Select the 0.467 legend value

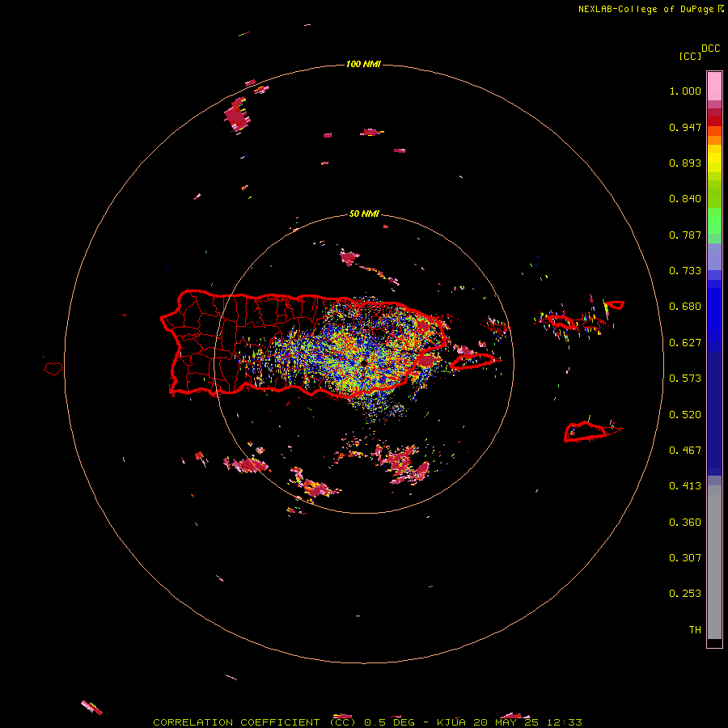point(685,451)
